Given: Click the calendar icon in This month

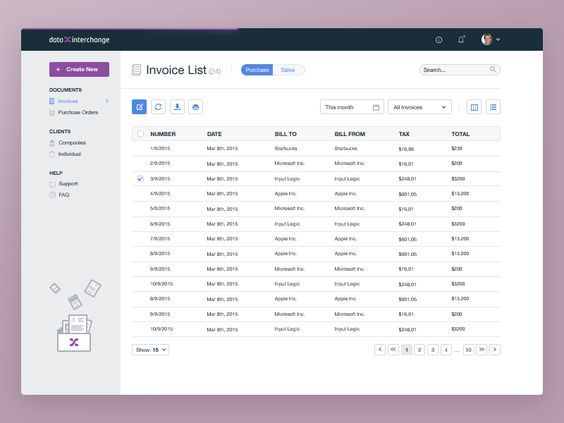Looking at the screenshot, I should click(x=376, y=107).
